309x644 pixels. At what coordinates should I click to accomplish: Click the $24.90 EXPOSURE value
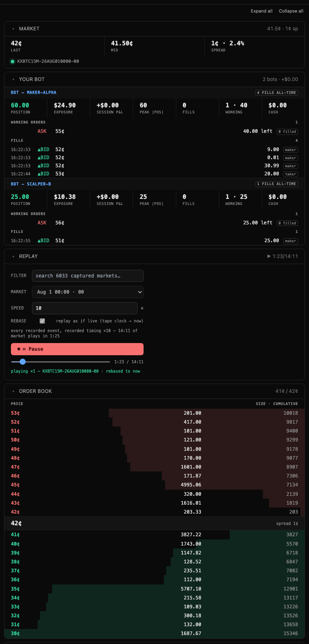coord(65,105)
